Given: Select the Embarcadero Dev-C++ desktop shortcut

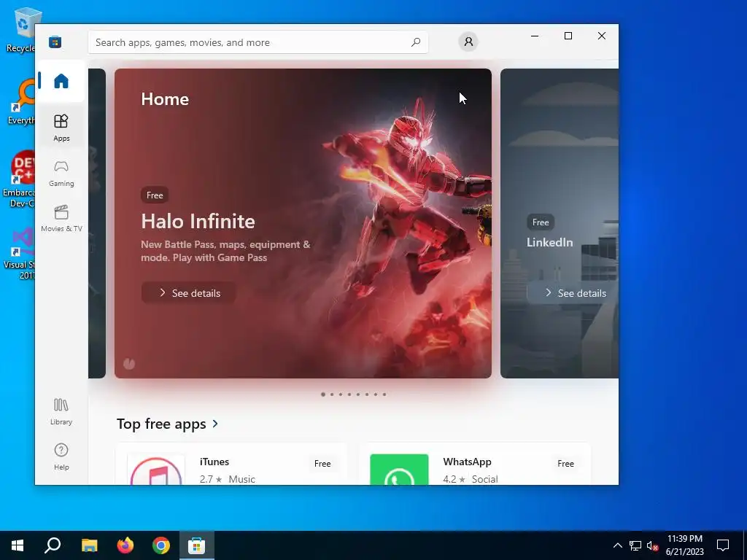Looking at the screenshot, I should [20, 179].
